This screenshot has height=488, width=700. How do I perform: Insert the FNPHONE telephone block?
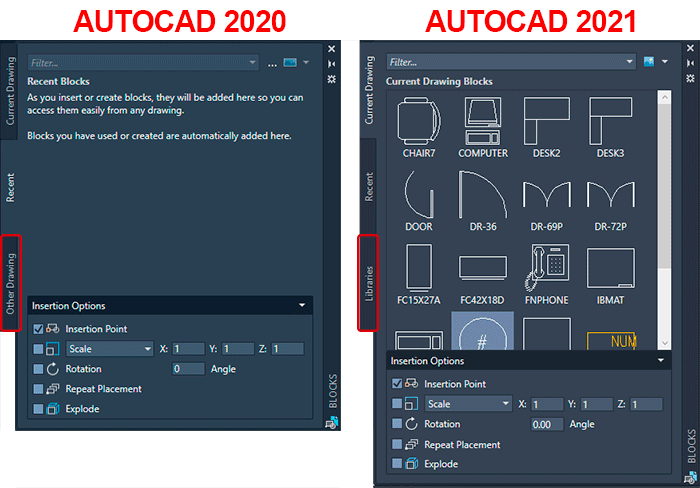[x=546, y=274]
